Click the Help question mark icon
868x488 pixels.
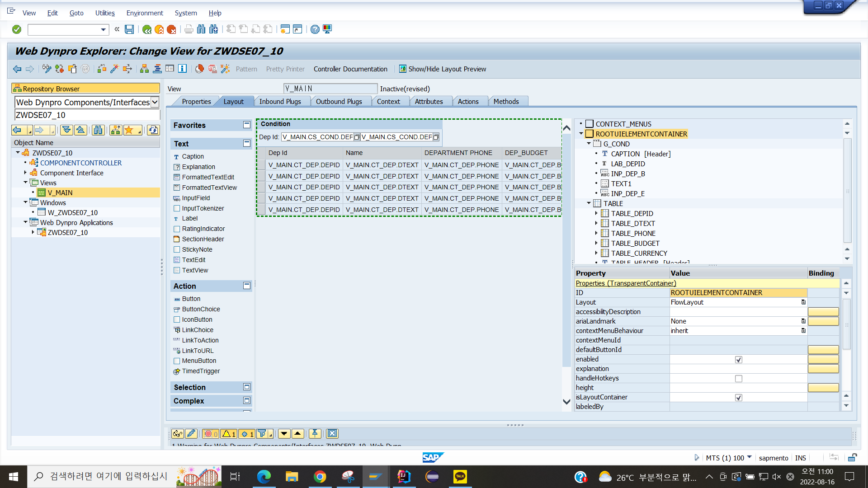click(315, 29)
